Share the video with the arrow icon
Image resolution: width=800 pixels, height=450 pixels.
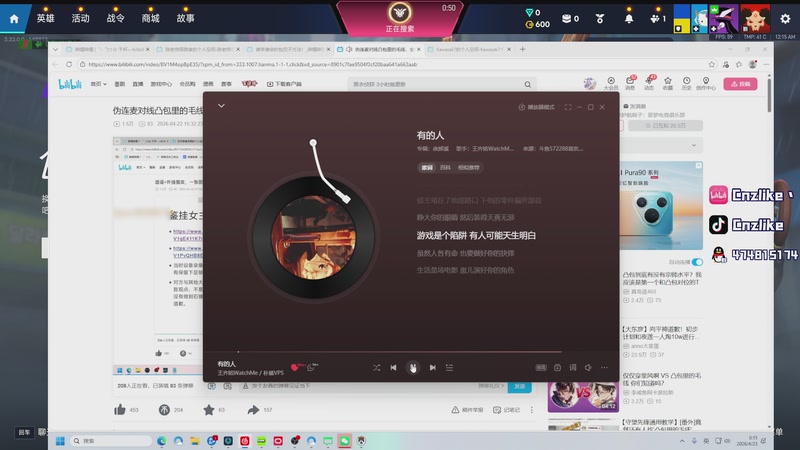253,409
